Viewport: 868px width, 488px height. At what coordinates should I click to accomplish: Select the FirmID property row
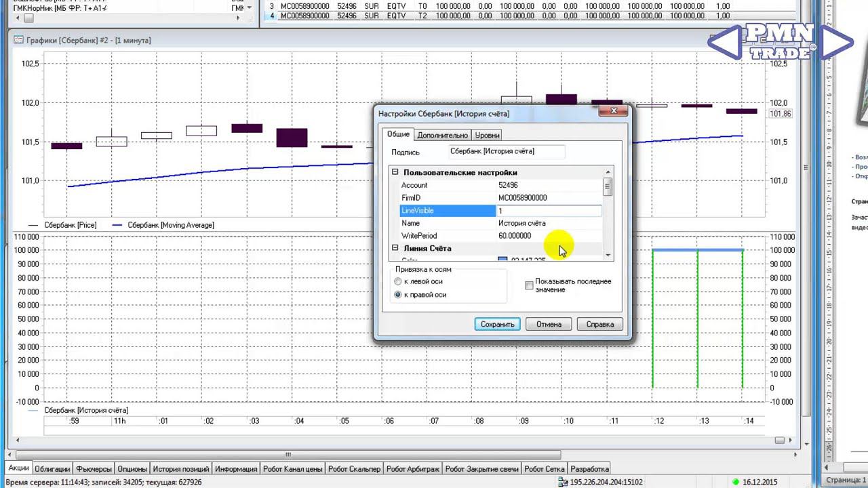click(501, 198)
